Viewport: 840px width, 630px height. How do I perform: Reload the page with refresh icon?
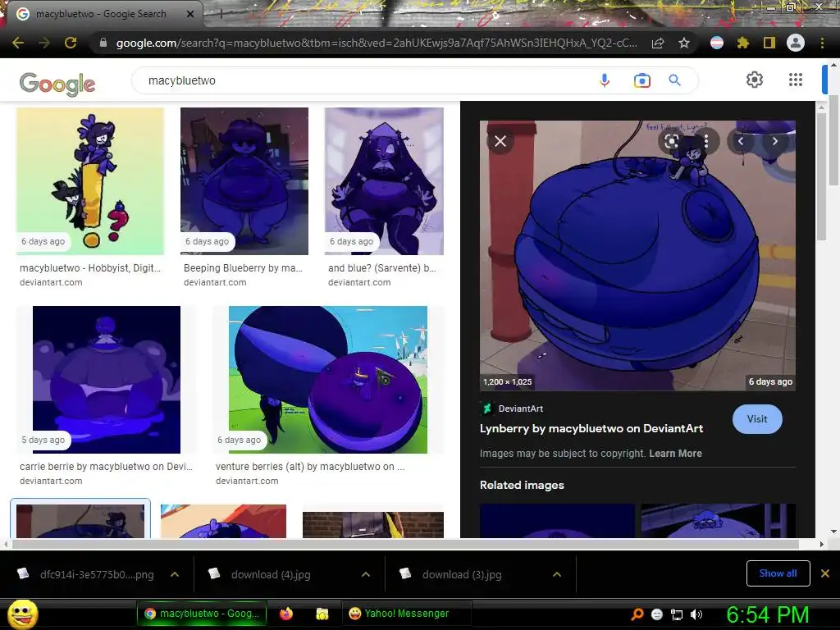(71, 43)
